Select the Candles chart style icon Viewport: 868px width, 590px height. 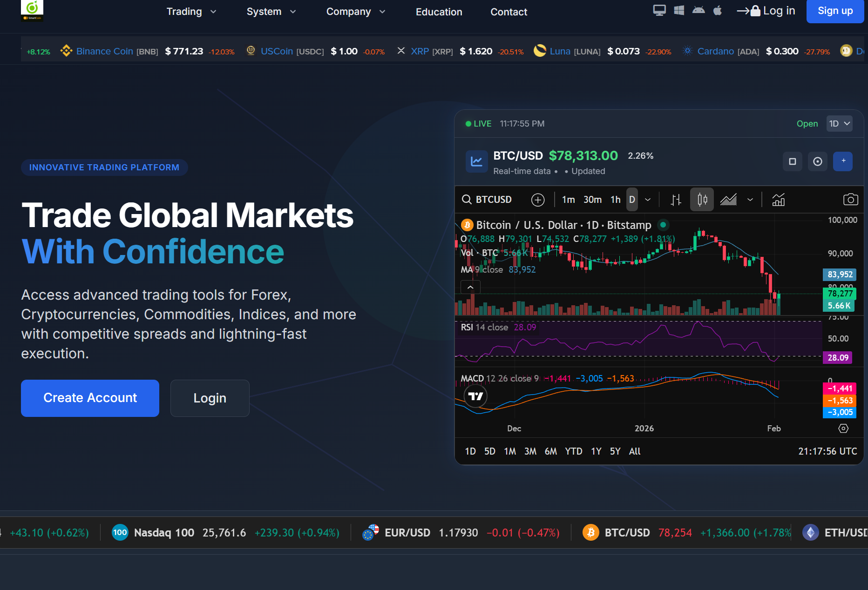(702, 200)
